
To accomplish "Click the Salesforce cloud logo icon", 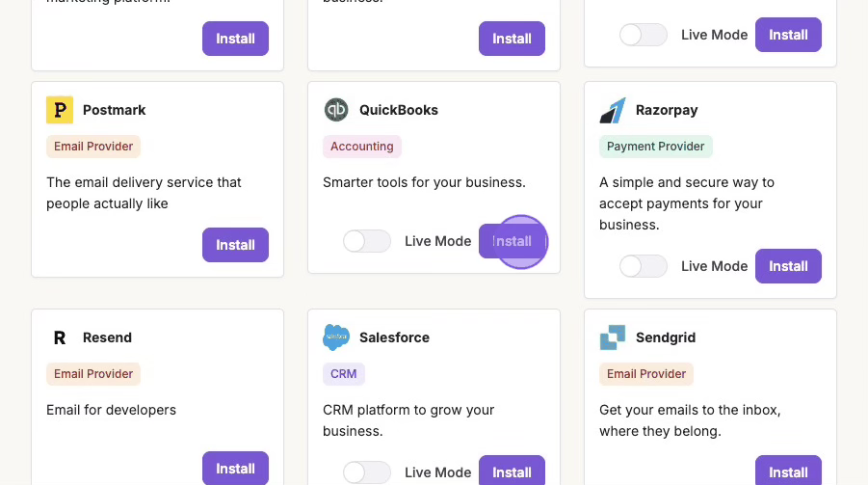I will pos(336,337).
